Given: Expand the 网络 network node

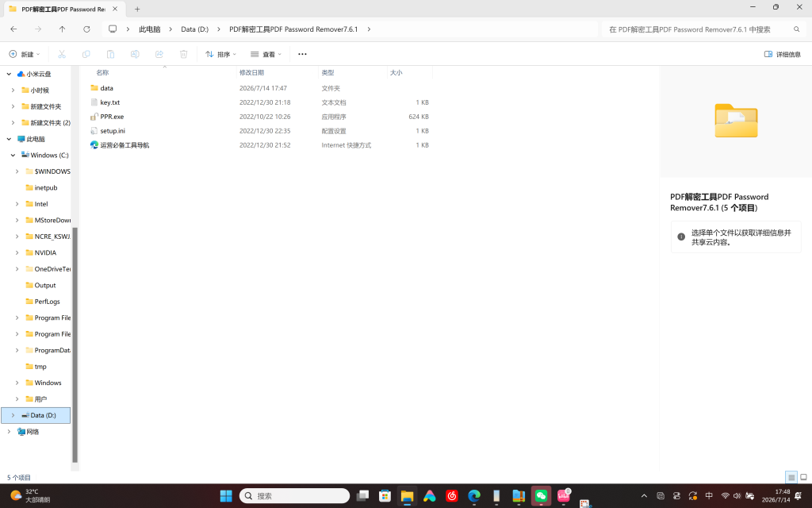Looking at the screenshot, I should coord(9,432).
